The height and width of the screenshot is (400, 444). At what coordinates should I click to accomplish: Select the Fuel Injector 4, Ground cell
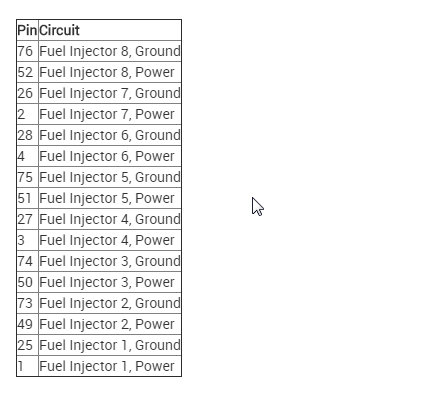(x=110, y=219)
